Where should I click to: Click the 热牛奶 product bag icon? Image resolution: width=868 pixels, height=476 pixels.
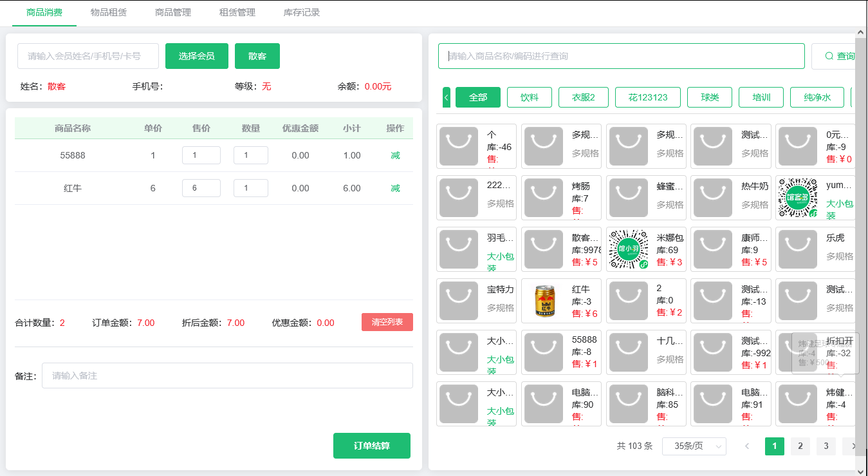(712, 198)
